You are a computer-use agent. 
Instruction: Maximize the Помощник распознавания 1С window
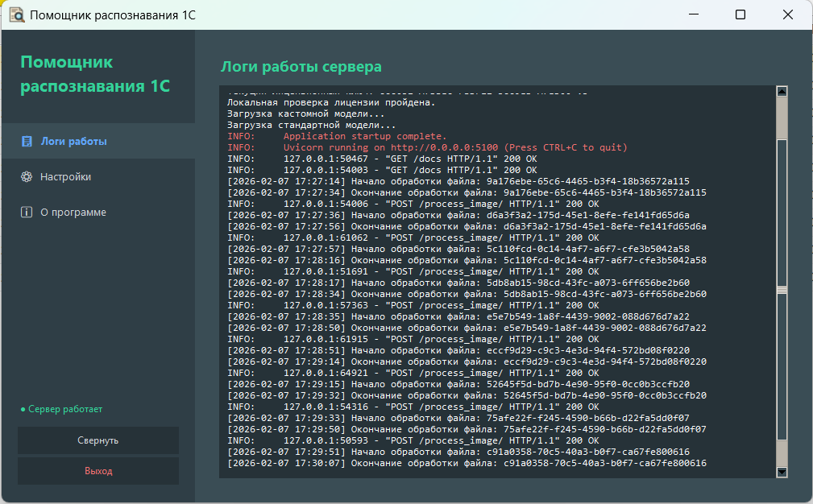[740, 14]
